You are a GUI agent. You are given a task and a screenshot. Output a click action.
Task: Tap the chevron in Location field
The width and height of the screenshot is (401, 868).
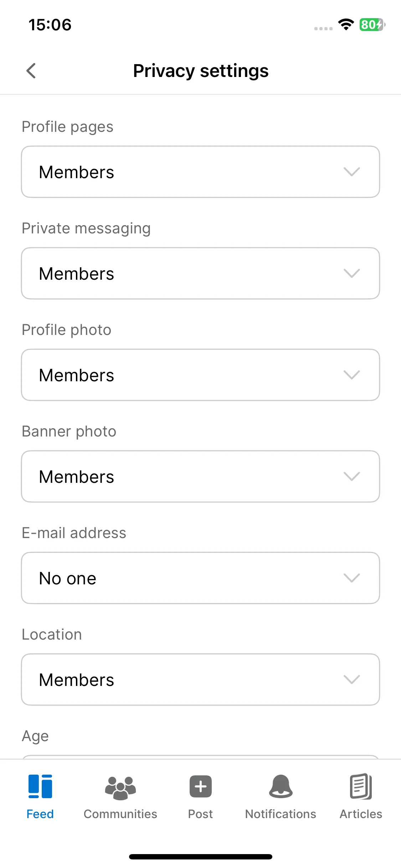tap(352, 680)
